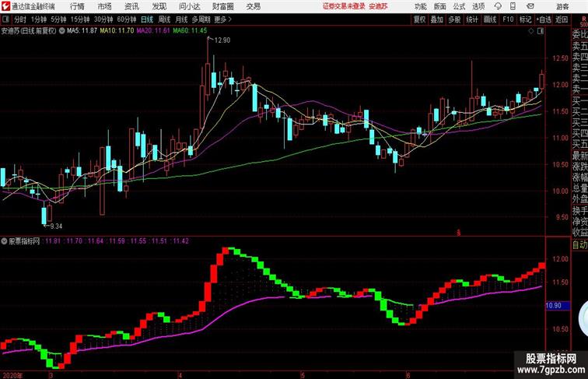588x379 pixels.
Task: Click the 复权 toolbar button
Action: coord(419,19)
